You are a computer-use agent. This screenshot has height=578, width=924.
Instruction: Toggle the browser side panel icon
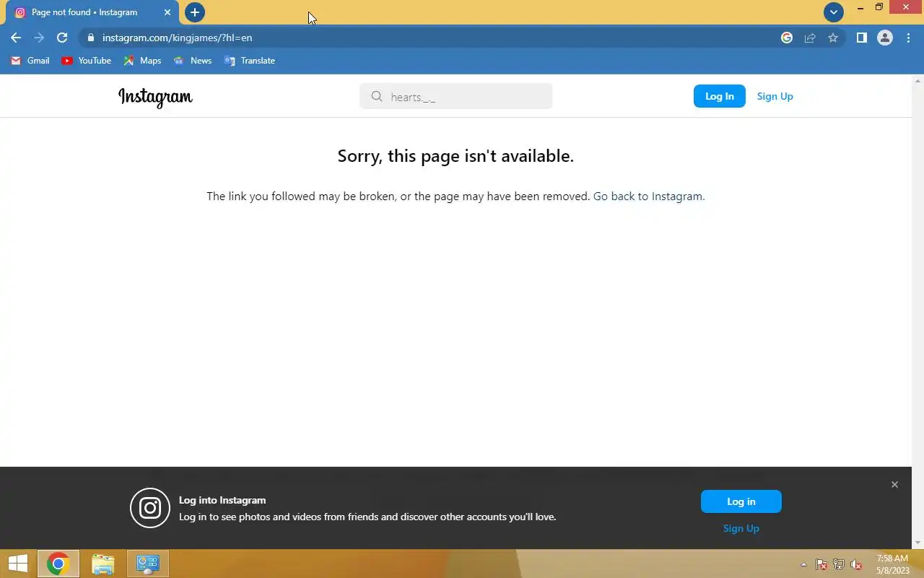[861, 38]
